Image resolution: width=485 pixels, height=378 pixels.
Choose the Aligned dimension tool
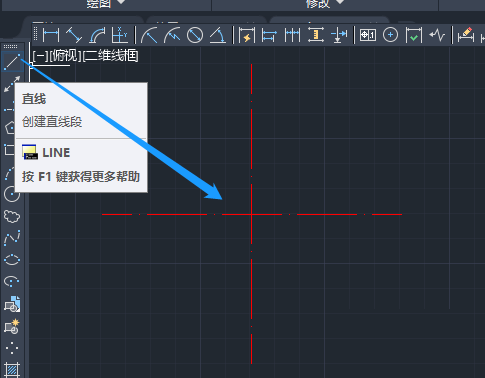[74, 35]
